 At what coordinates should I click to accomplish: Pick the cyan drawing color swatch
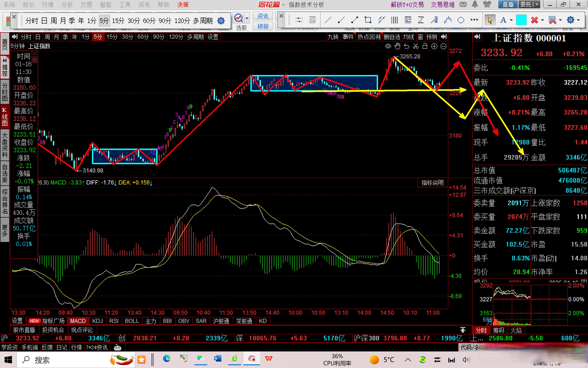(x=521, y=20)
